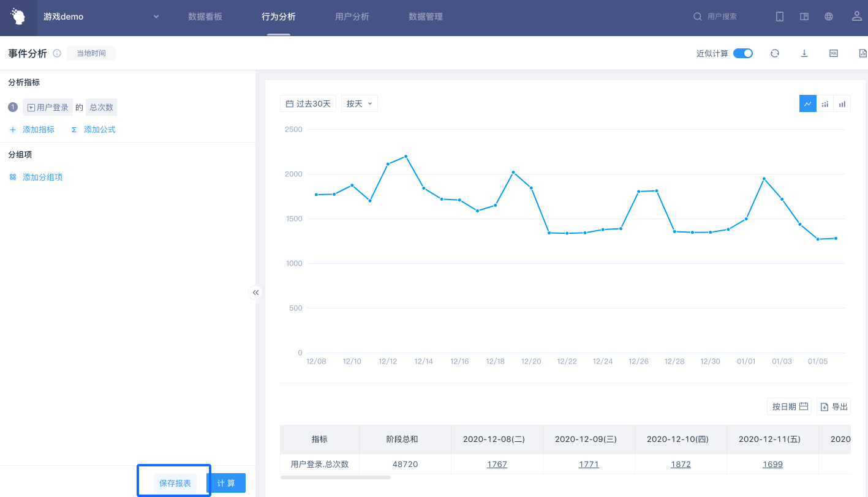The height and width of the screenshot is (497, 868).
Task: Go to the 数据看板 tab
Action: (x=205, y=17)
